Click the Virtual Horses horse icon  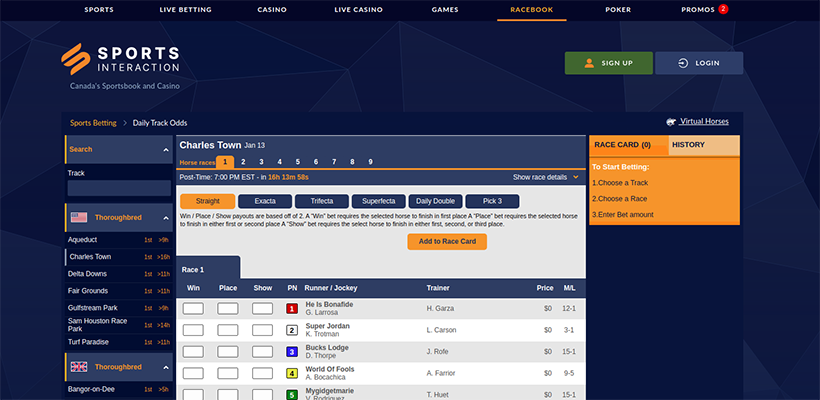(671, 122)
